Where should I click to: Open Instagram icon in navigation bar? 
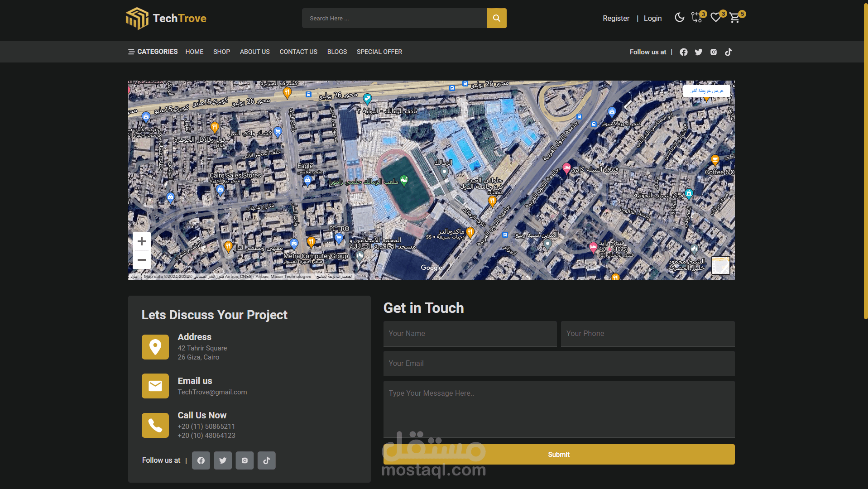click(714, 52)
